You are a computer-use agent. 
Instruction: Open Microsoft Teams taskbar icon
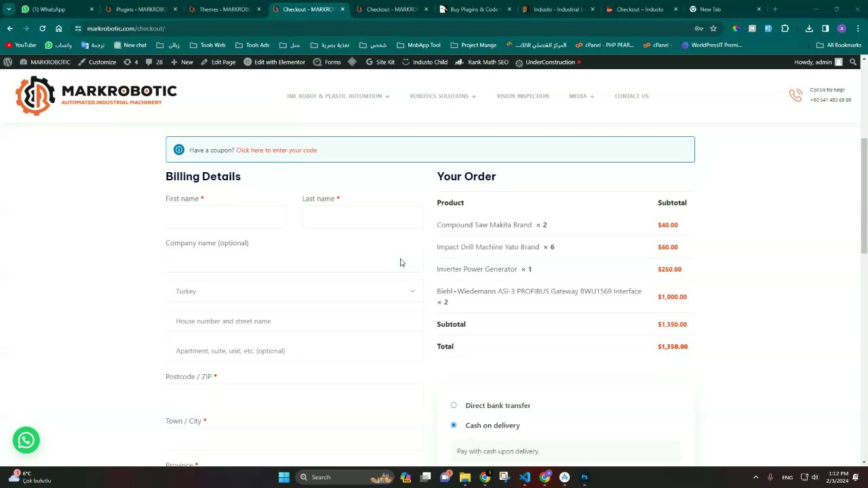click(x=446, y=477)
